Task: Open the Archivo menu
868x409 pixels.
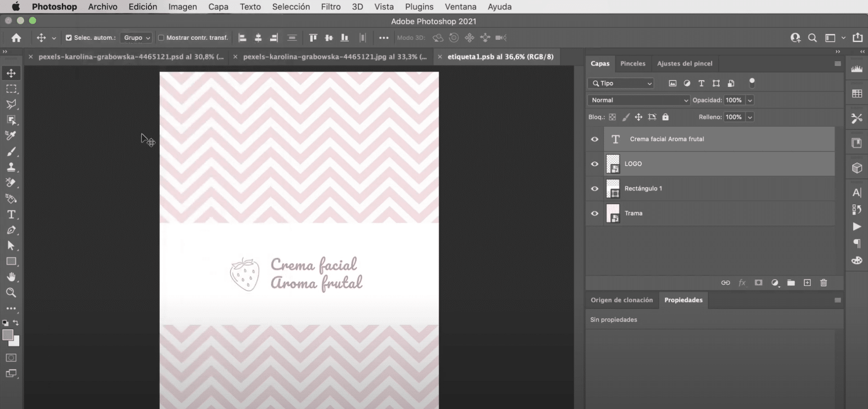Action: click(x=103, y=7)
